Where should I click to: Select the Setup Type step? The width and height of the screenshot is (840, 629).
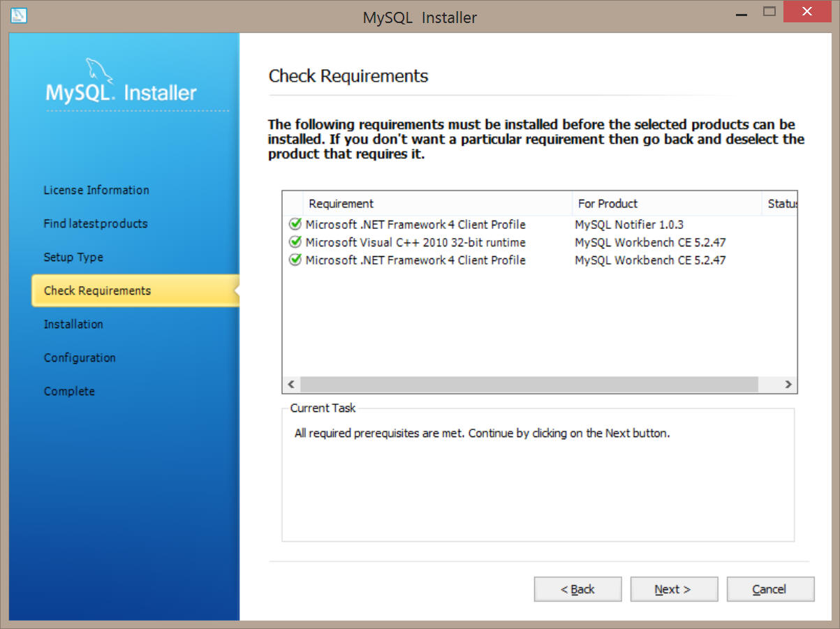coord(73,257)
